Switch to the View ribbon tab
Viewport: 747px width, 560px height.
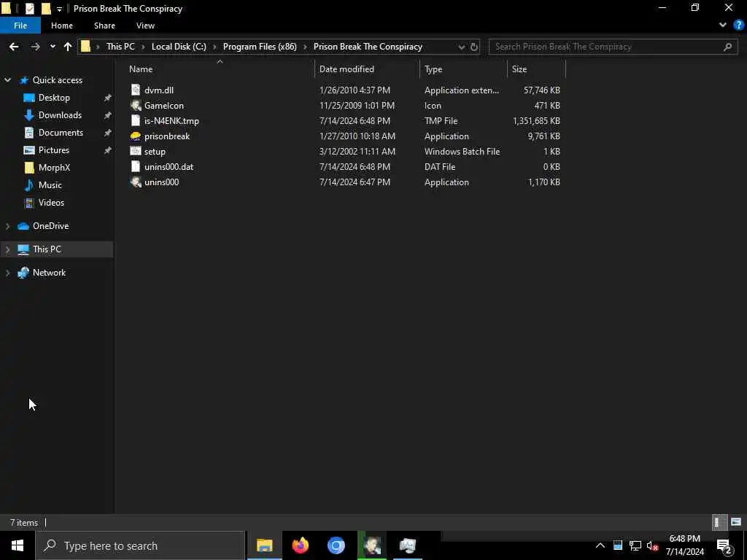145,26
